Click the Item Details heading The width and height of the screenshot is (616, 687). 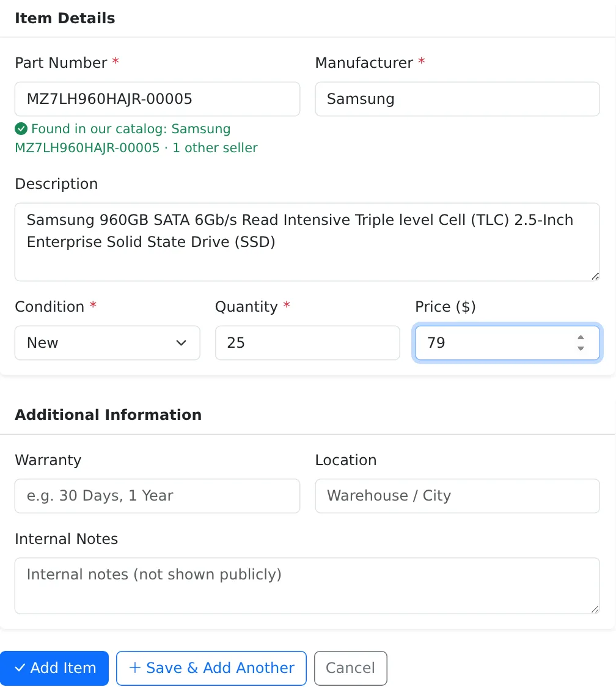pos(65,18)
